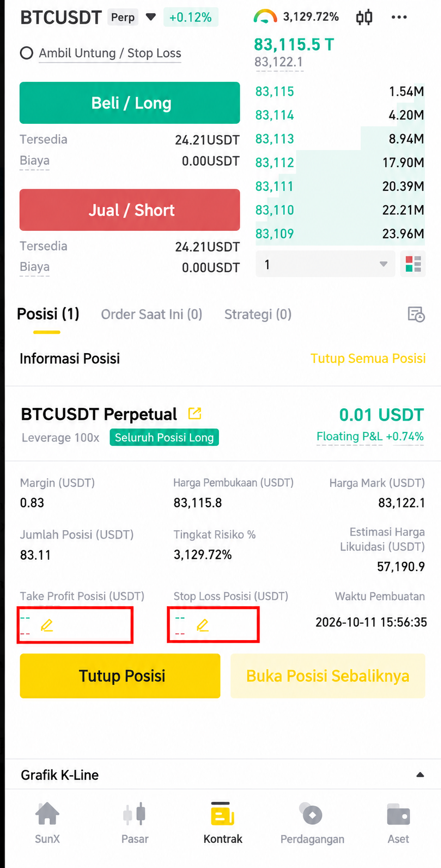Open the three-dot more options menu
Screen dimensions: 441x868
399,17
